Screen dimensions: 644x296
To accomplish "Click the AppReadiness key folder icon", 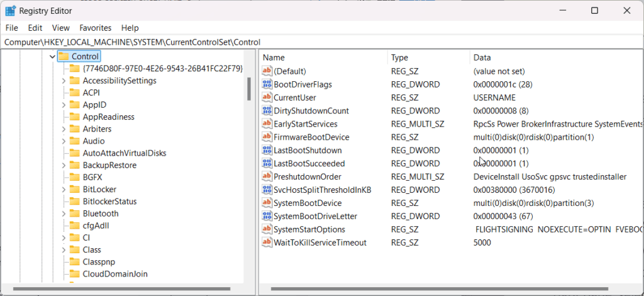I will [74, 117].
